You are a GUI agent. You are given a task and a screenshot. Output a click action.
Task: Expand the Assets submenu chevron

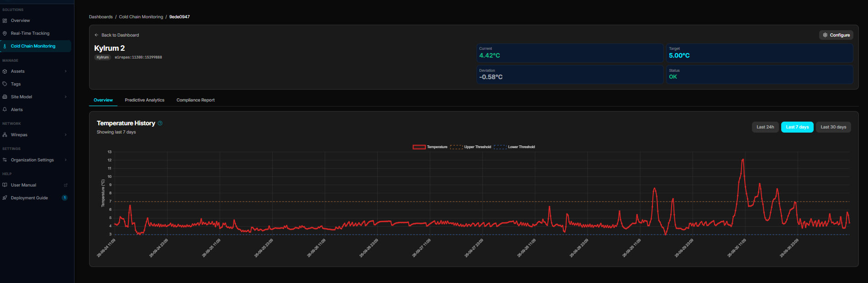click(66, 71)
